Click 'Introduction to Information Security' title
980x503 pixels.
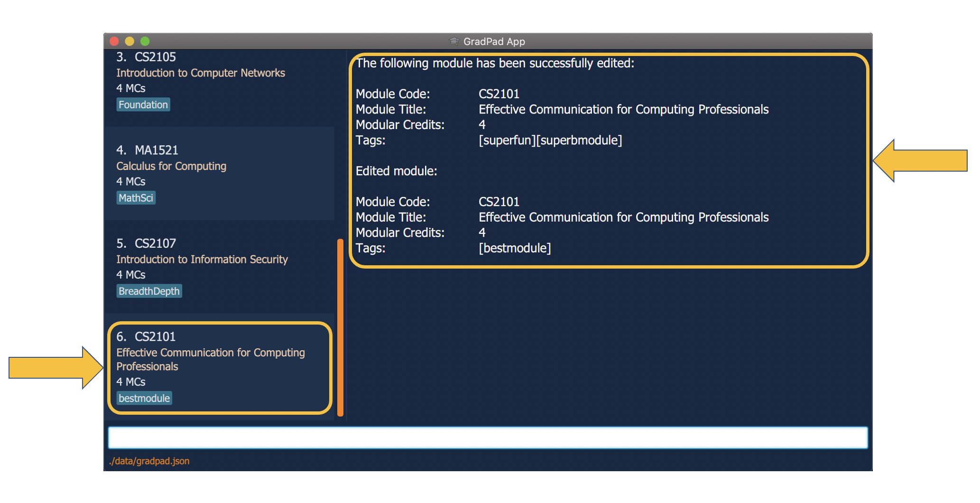point(202,260)
